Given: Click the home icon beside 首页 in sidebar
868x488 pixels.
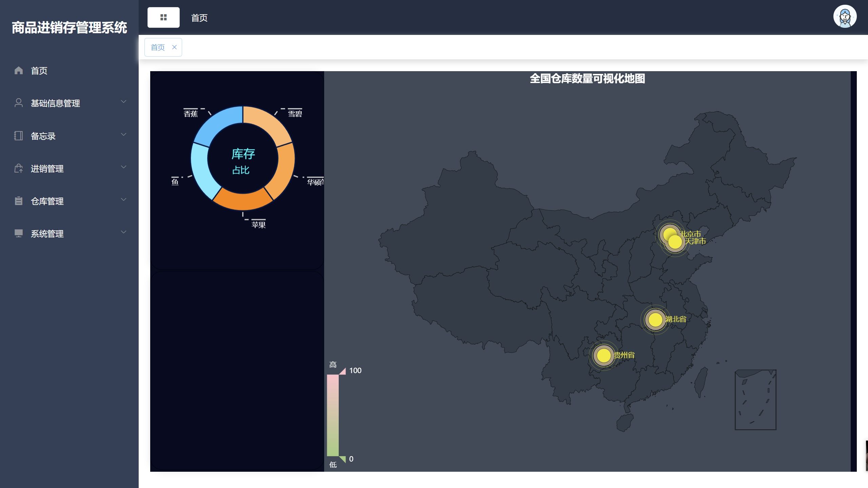Looking at the screenshot, I should click(x=19, y=71).
